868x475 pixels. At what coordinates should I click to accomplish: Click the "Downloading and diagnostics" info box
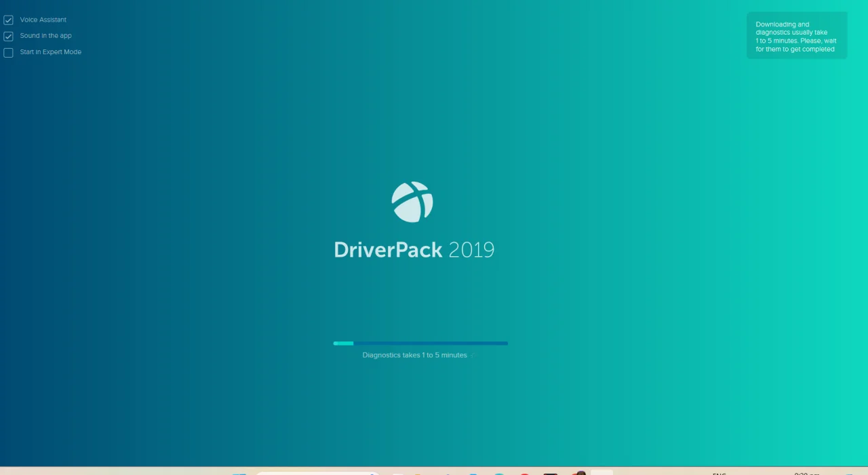pyautogui.click(x=797, y=36)
